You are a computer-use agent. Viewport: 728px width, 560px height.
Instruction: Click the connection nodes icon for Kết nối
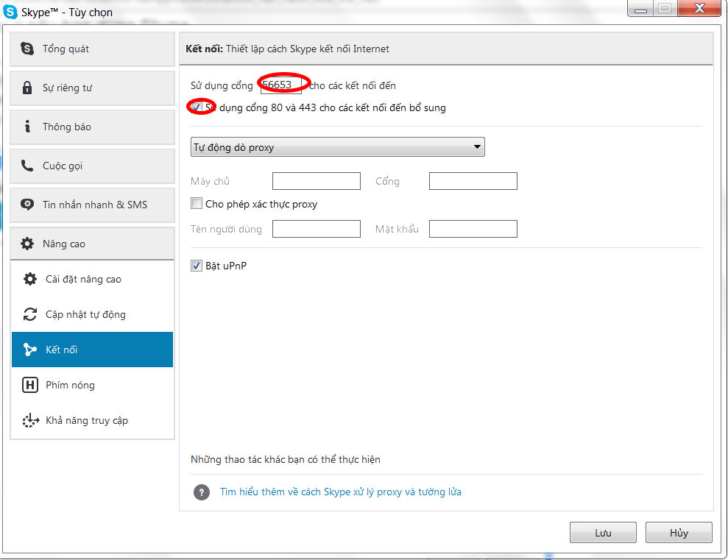click(x=30, y=350)
